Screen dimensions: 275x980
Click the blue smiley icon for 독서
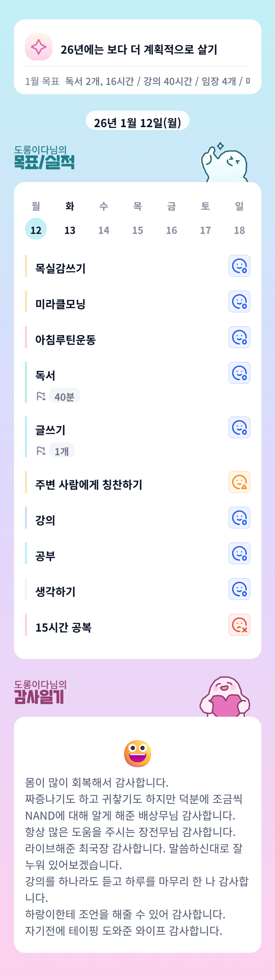click(239, 373)
